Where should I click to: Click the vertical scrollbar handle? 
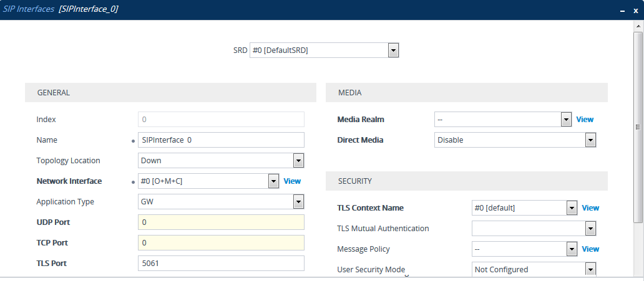[x=638, y=128]
